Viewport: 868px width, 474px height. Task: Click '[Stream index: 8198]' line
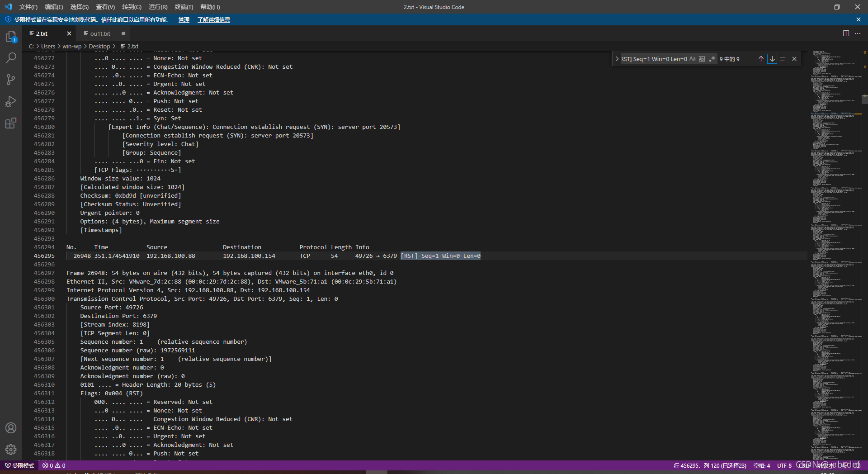(x=115, y=325)
